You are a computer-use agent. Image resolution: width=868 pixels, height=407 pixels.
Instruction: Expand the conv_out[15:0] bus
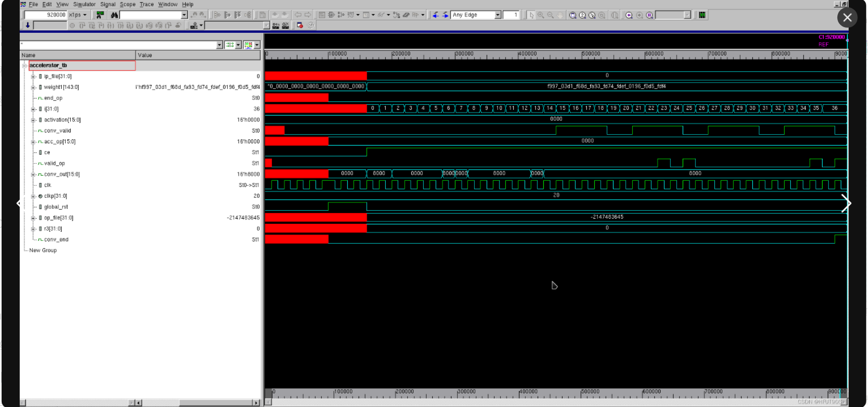[33, 175]
